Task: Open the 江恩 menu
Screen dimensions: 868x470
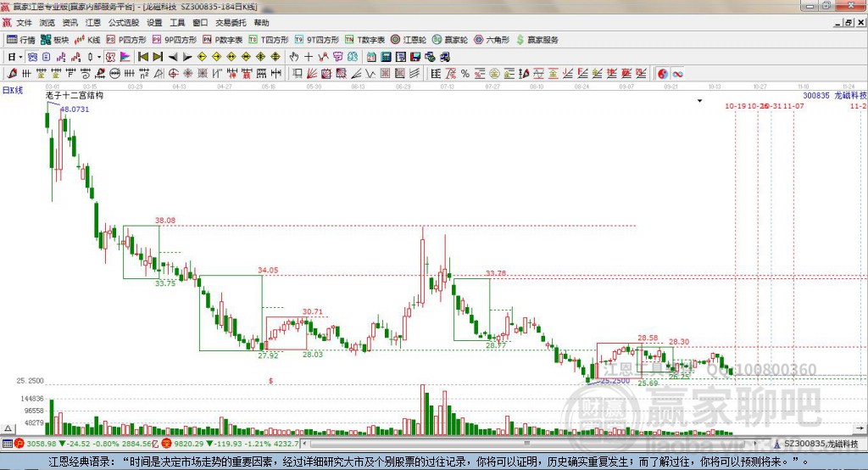Action: coord(93,23)
